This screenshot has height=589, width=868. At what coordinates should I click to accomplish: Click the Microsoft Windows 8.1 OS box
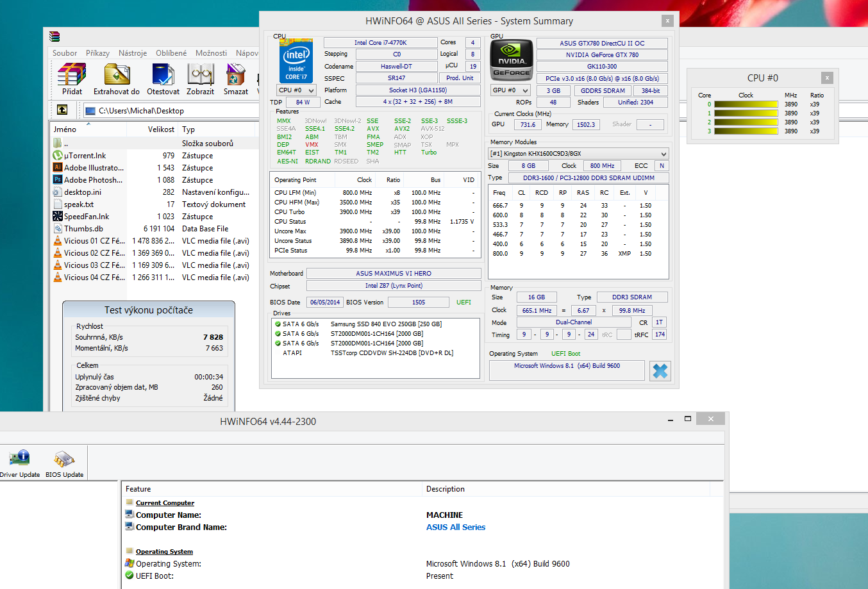pos(567,370)
